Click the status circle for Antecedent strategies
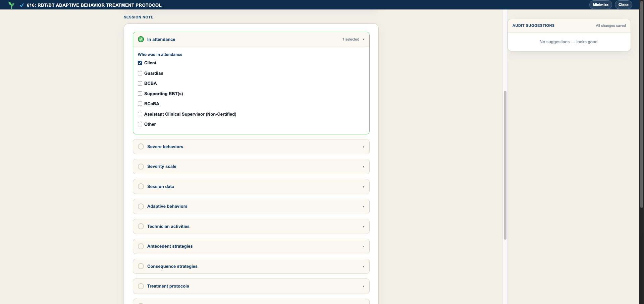 click(141, 246)
